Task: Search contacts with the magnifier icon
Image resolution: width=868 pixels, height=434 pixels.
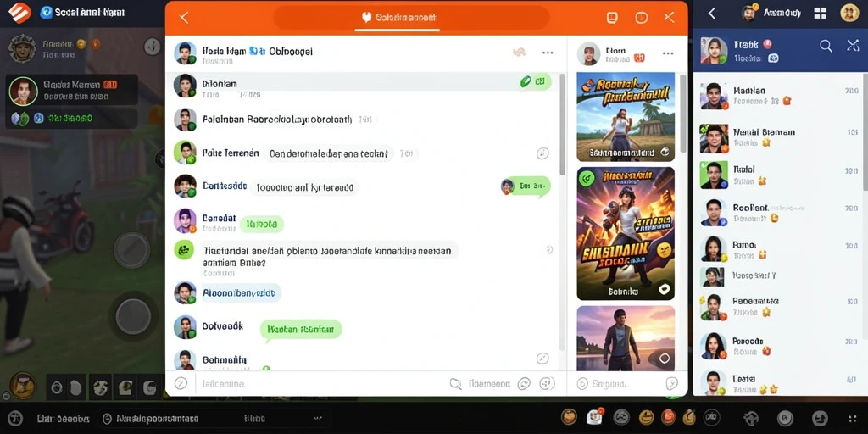Action: coord(826,47)
